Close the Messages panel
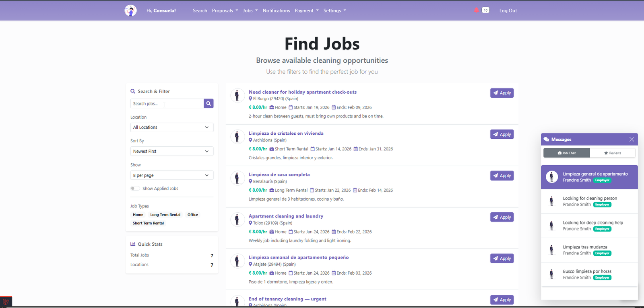The image size is (644, 308). 632,140
